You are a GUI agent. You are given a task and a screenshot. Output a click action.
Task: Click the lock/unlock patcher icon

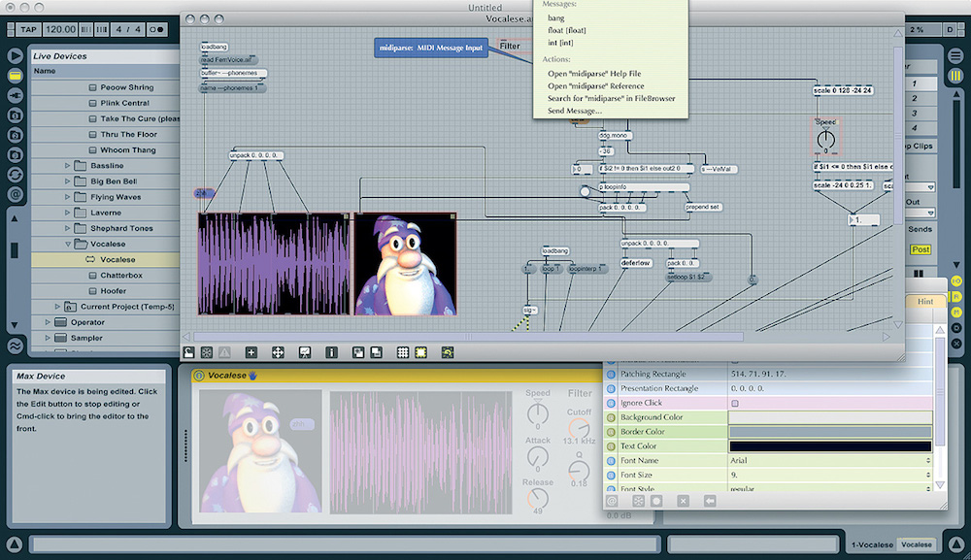189,352
